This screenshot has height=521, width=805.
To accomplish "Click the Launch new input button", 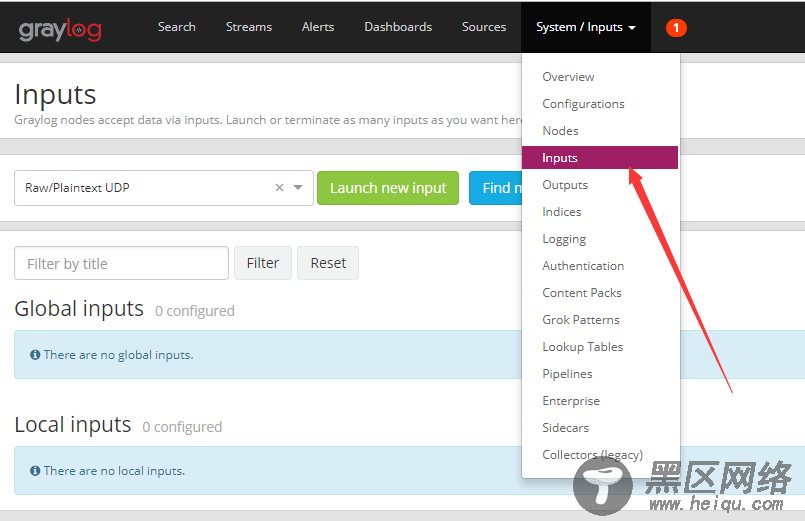I will 388,188.
